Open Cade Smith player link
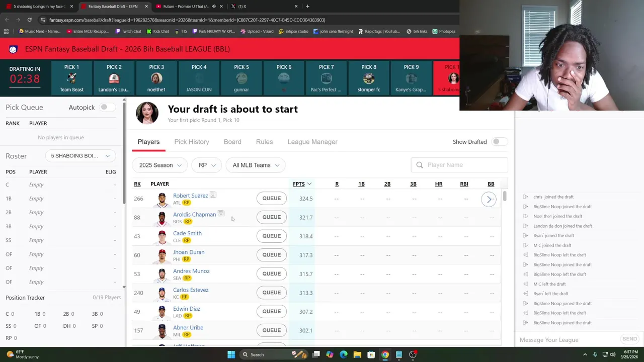 (x=187, y=233)
